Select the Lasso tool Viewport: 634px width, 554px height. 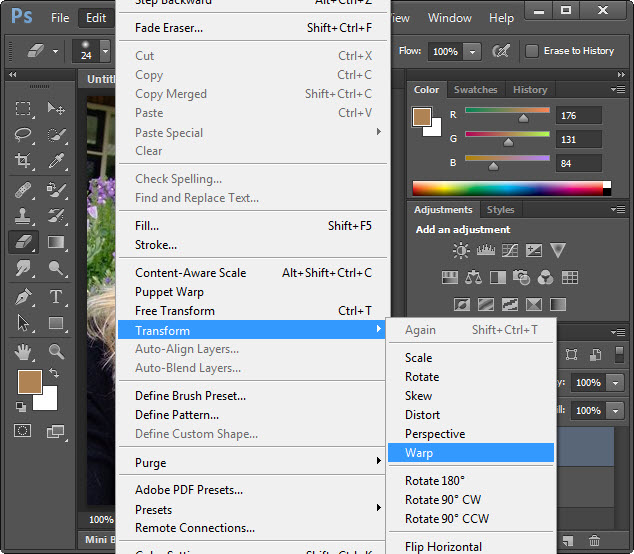(x=24, y=134)
